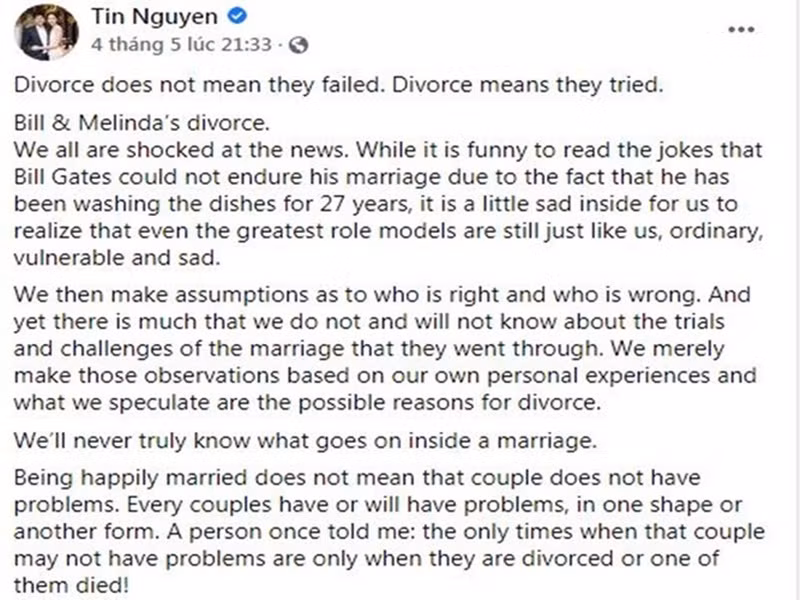
Task: Open Tin Nguyen's profile picture
Action: [45, 32]
